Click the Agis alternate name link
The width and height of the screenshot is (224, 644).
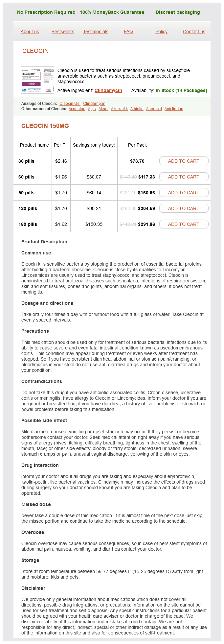click(x=92, y=109)
